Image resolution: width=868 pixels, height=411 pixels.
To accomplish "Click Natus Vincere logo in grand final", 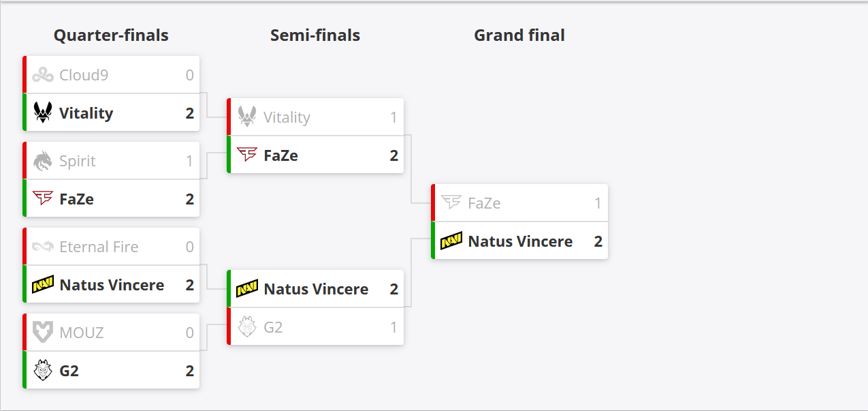I will (x=451, y=241).
